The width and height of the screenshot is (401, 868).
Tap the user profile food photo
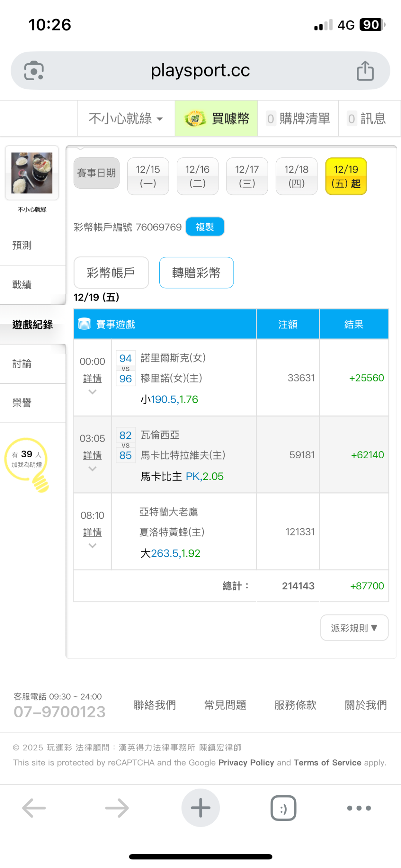point(32,173)
